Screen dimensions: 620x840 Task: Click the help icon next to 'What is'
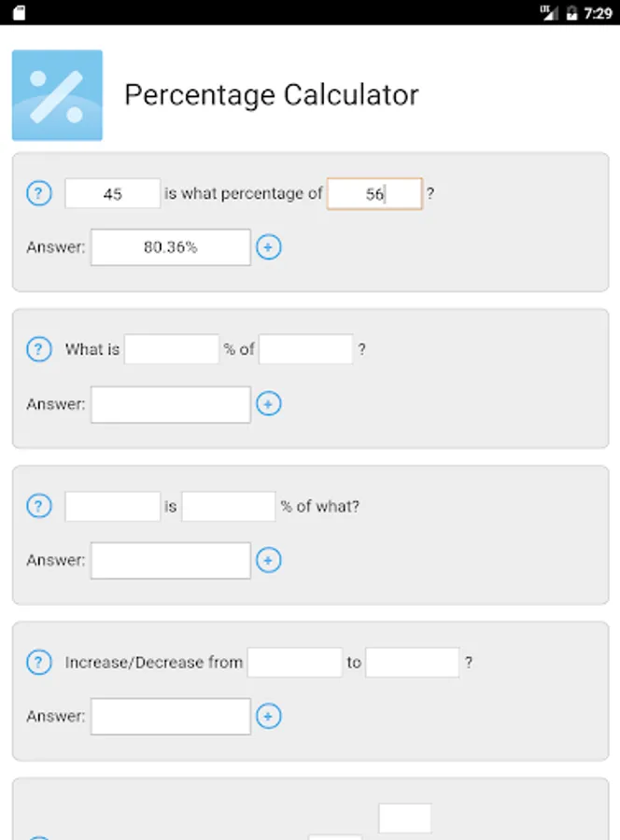click(x=39, y=348)
